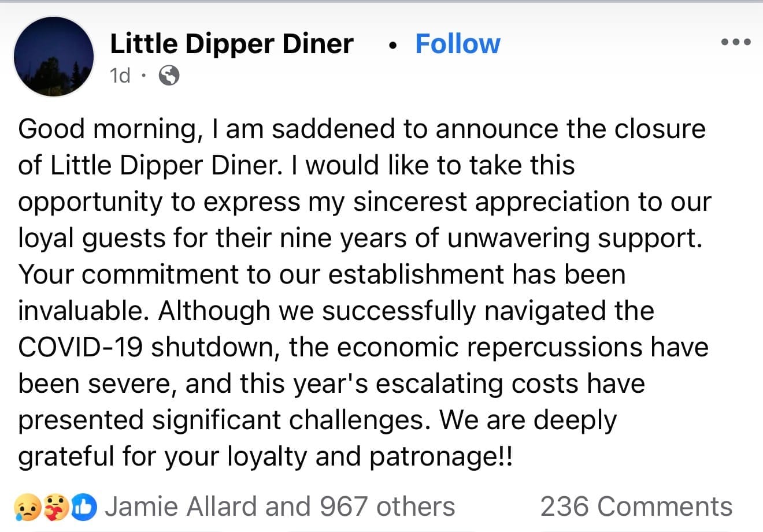763x532 pixels.
Task: Click the blue thumbs-up like reaction
Action: (84, 507)
